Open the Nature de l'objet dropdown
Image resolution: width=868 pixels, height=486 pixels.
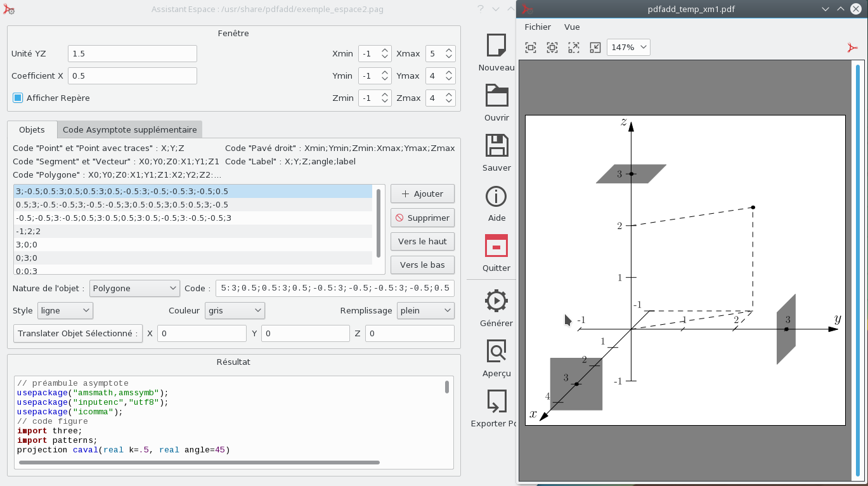click(x=134, y=288)
